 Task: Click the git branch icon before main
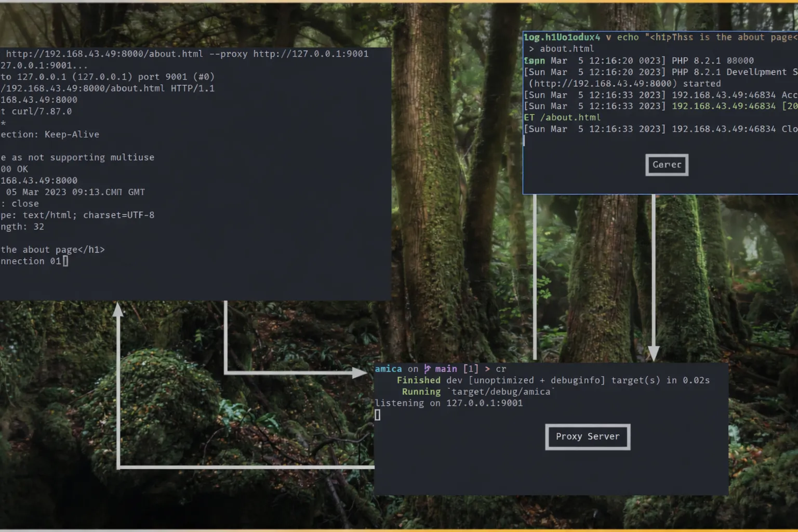pos(427,369)
